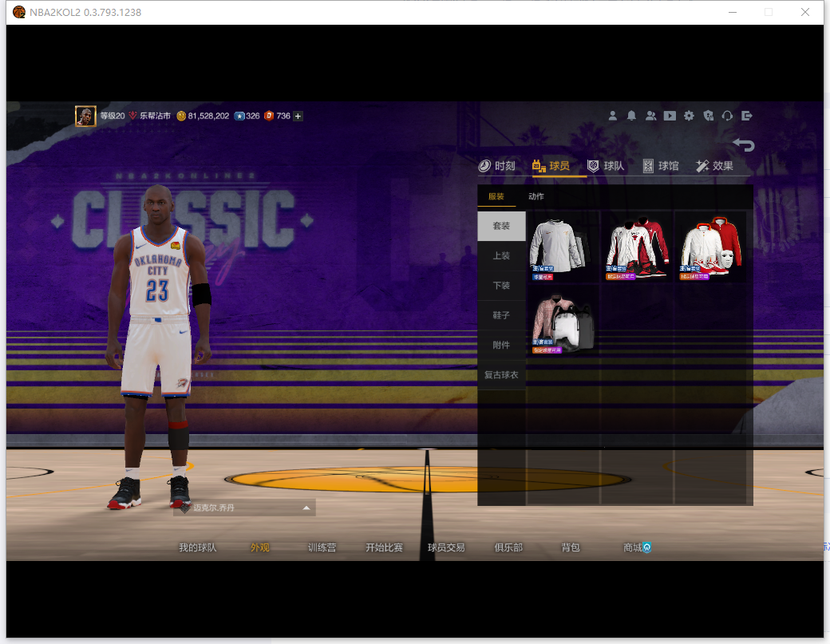This screenshot has width=830, height=644.
Task: Add currency with the plus button
Action: point(298,116)
